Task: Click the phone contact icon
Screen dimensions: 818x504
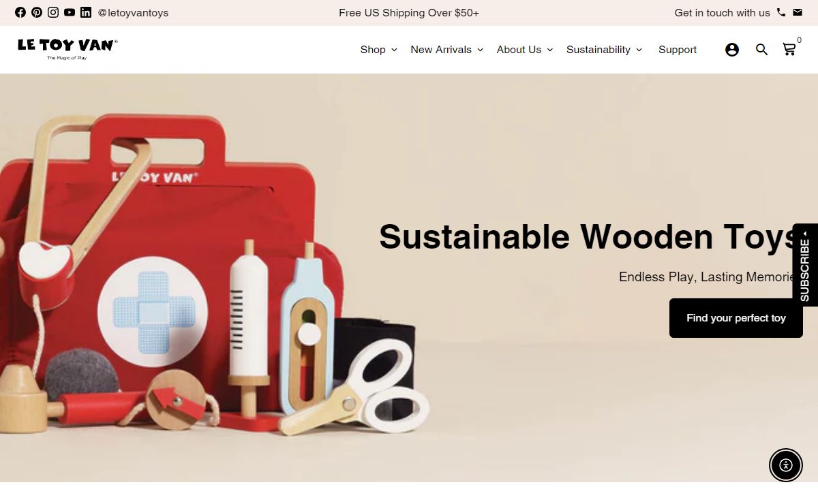Action: (781, 12)
